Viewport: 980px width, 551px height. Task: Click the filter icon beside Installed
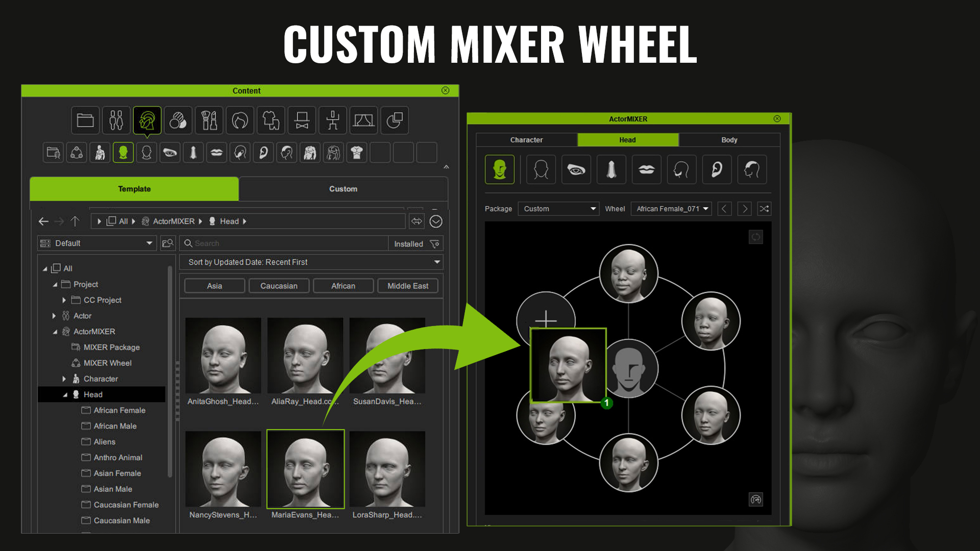pos(435,244)
